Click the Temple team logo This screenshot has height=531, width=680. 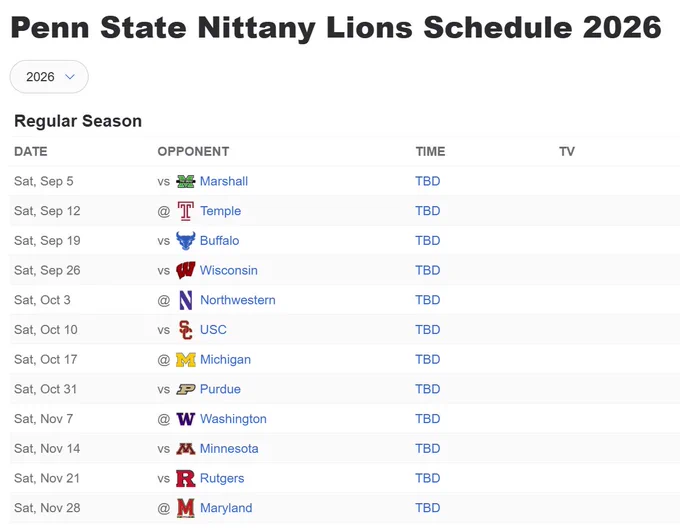(186, 211)
